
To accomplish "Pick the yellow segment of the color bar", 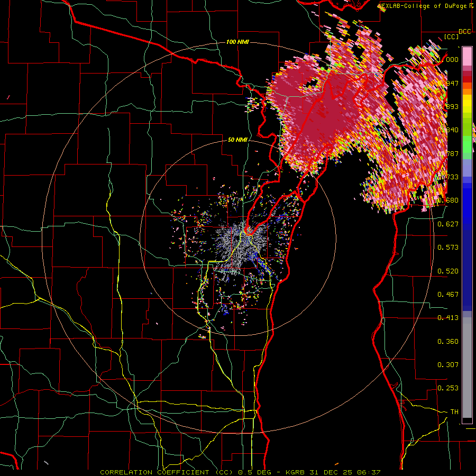I will click(x=467, y=104).
